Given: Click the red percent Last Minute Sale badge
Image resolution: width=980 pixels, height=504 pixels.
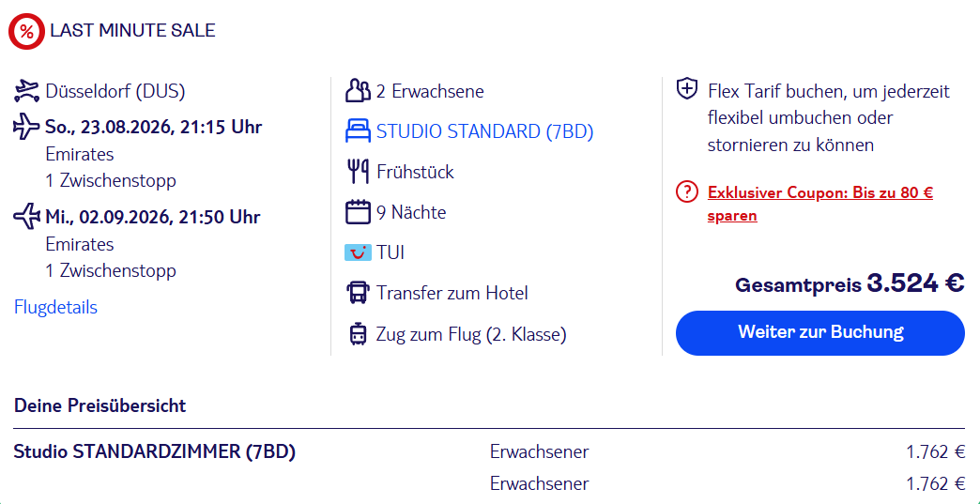Looking at the screenshot, I should (26, 31).
